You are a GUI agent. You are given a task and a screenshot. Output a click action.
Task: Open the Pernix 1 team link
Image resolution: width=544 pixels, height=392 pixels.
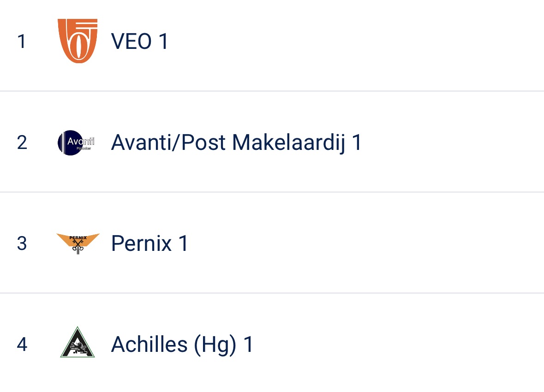tap(149, 243)
